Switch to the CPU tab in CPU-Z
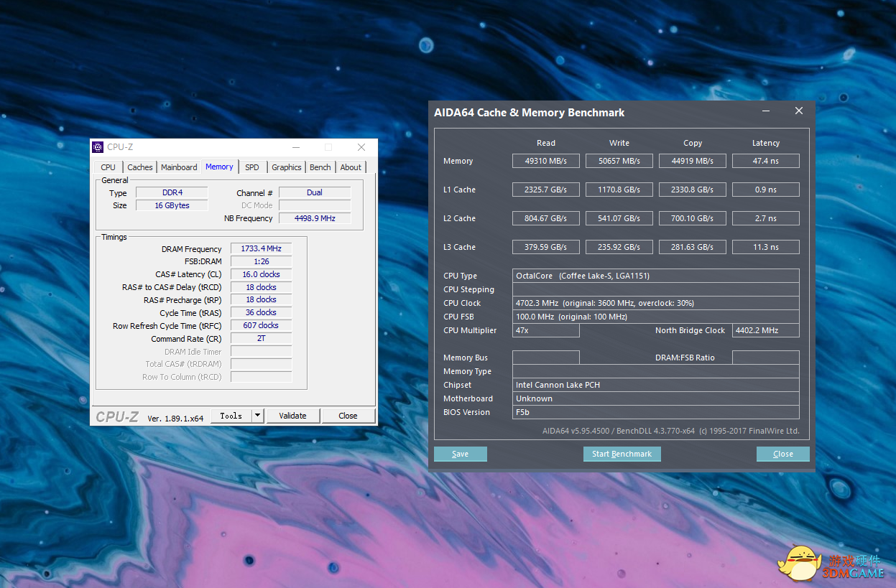This screenshot has width=896, height=588. 108,167
